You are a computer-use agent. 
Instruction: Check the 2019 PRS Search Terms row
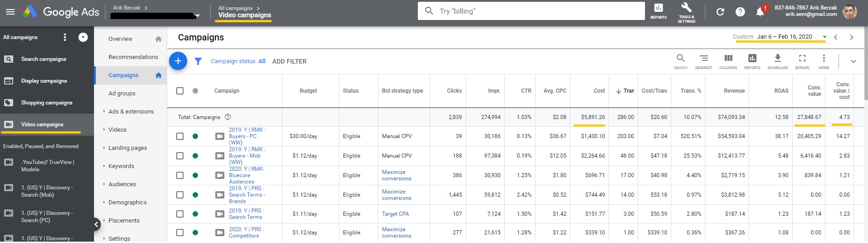pos(180,214)
